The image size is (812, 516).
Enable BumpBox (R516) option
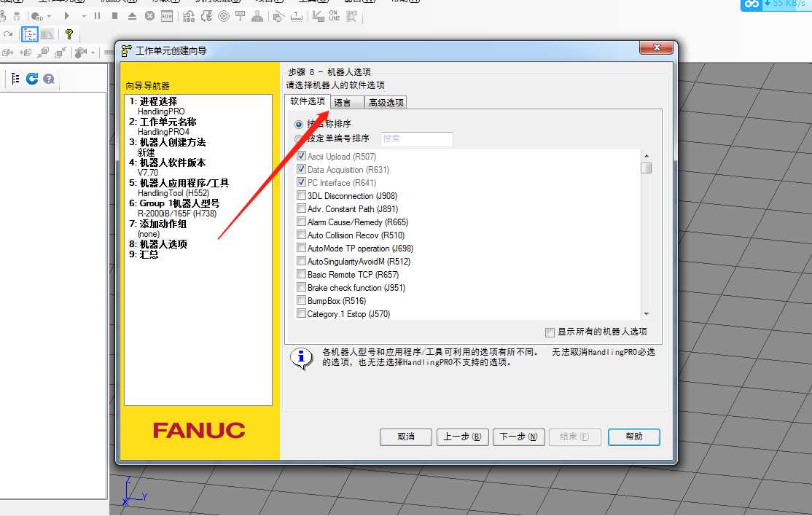(301, 300)
